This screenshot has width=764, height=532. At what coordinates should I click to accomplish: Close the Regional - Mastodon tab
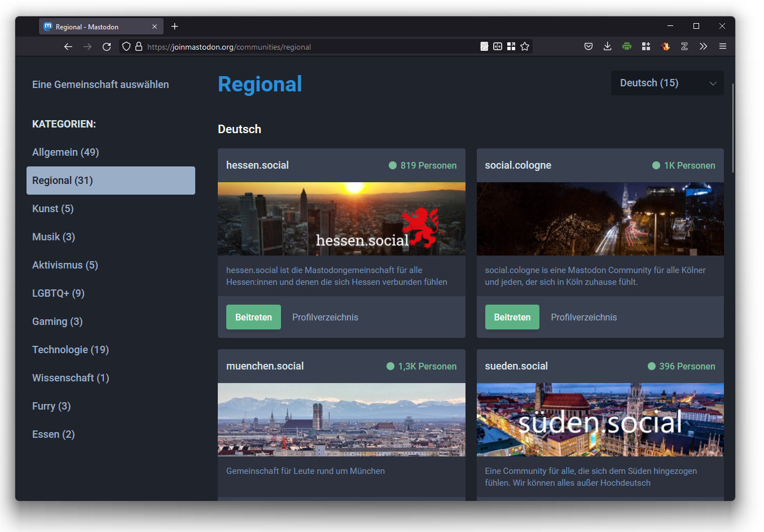[155, 27]
